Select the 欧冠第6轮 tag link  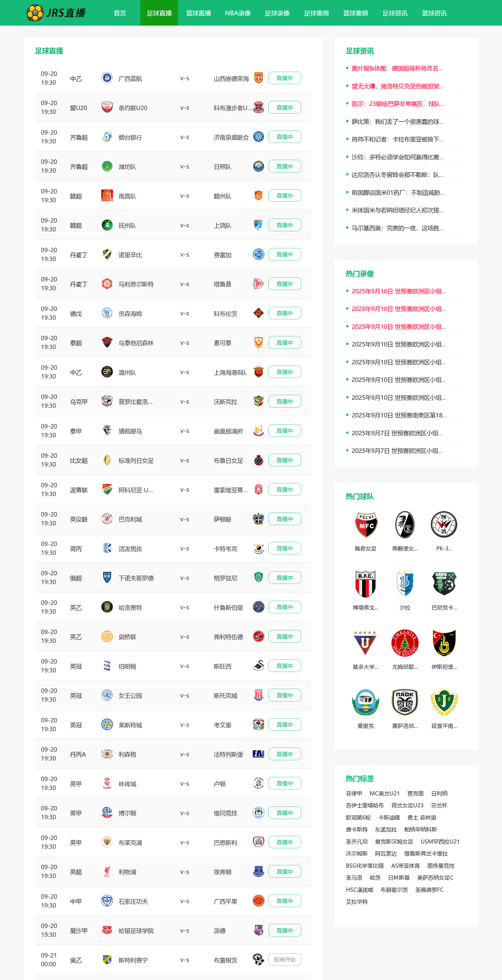pyautogui.click(x=358, y=817)
